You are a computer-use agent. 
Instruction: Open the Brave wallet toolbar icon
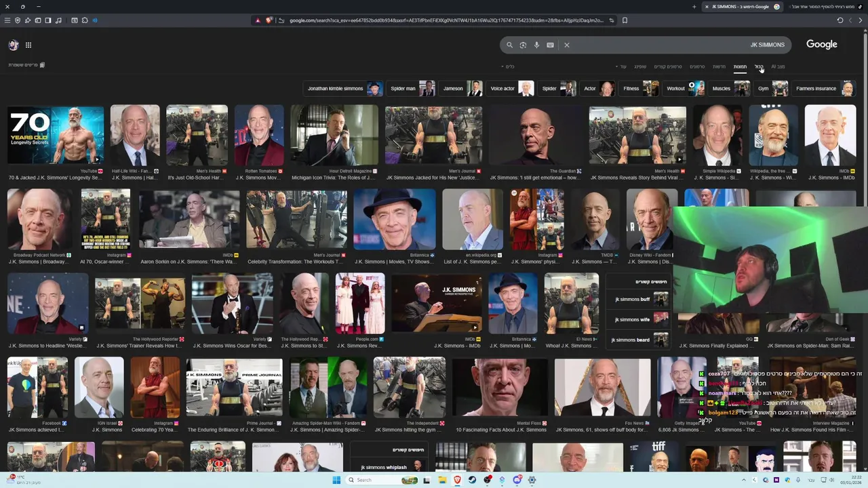[38, 20]
